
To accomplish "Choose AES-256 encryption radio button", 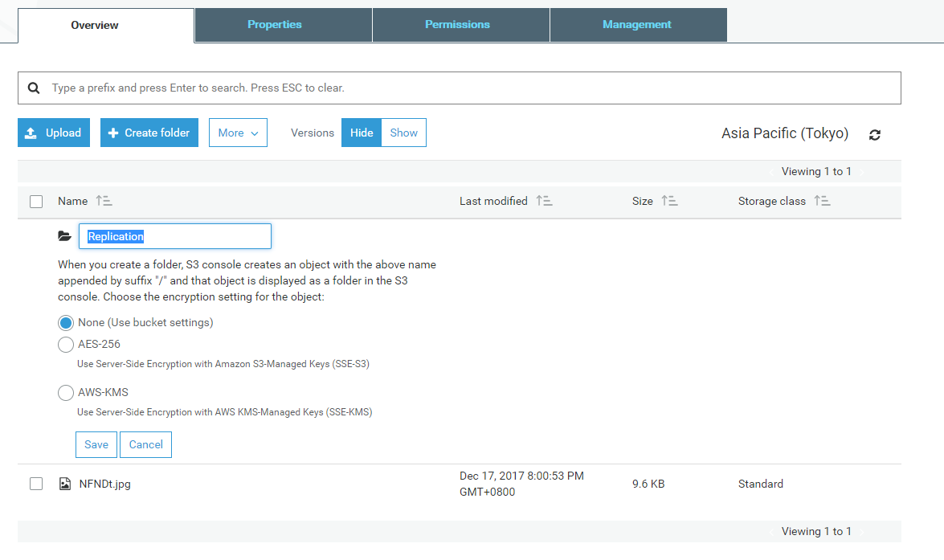I will [x=66, y=345].
